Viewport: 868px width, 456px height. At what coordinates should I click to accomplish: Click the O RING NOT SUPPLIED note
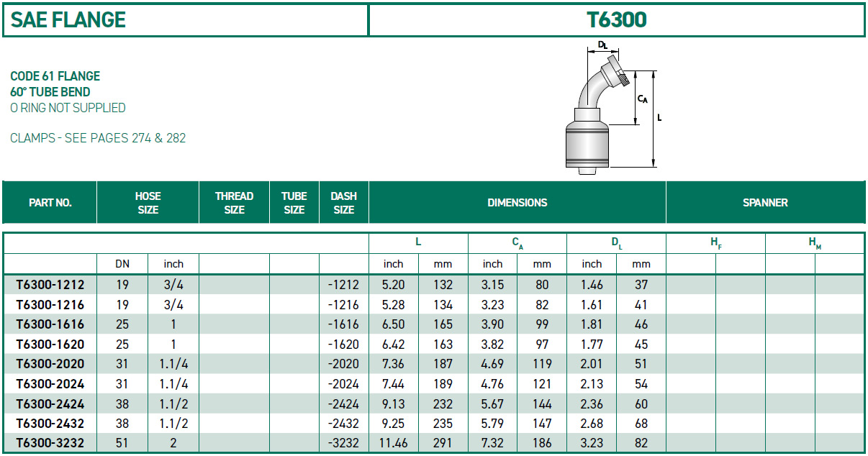(x=68, y=108)
